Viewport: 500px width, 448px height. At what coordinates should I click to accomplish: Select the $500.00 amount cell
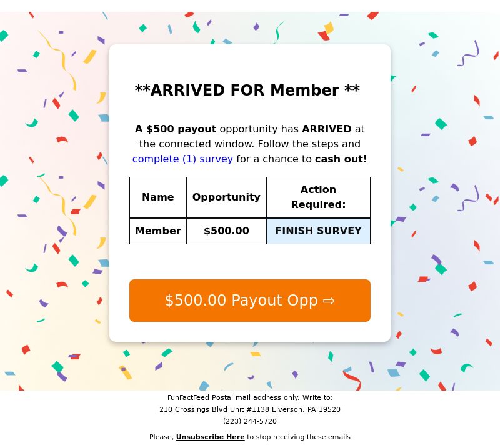point(226,231)
